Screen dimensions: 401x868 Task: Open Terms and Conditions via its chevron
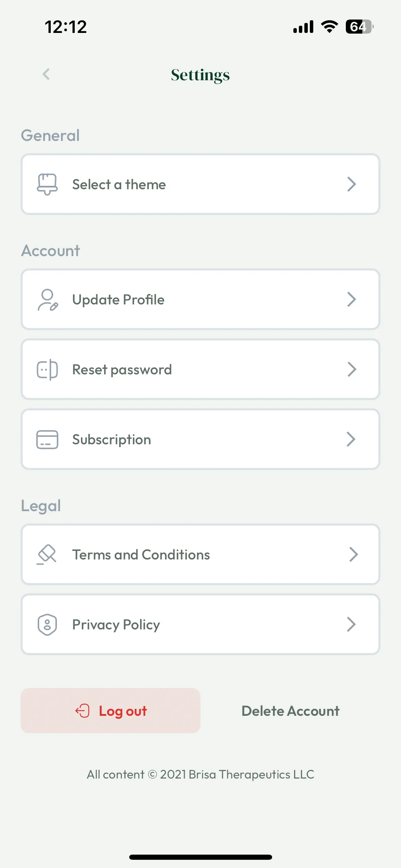point(353,555)
